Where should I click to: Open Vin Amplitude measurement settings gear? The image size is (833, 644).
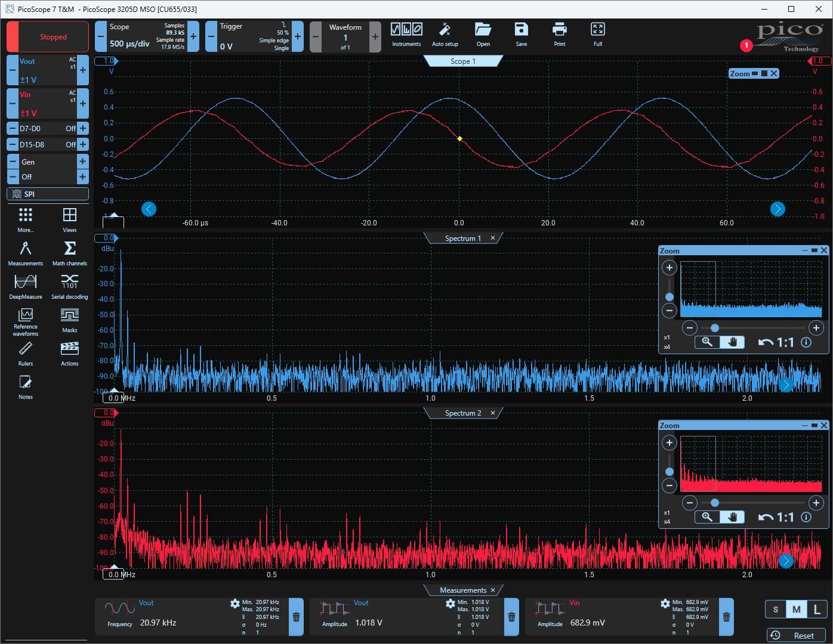665,604
